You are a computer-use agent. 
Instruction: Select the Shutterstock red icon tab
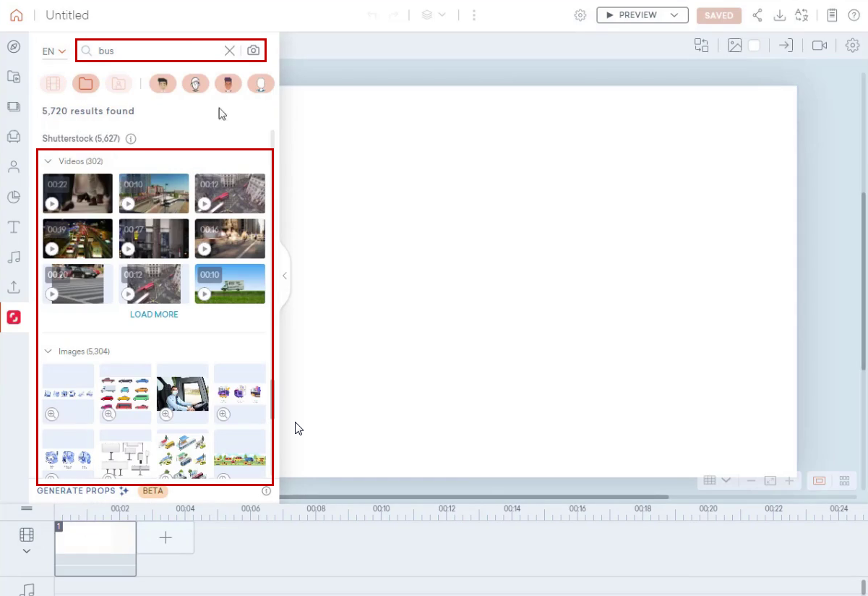point(14,318)
